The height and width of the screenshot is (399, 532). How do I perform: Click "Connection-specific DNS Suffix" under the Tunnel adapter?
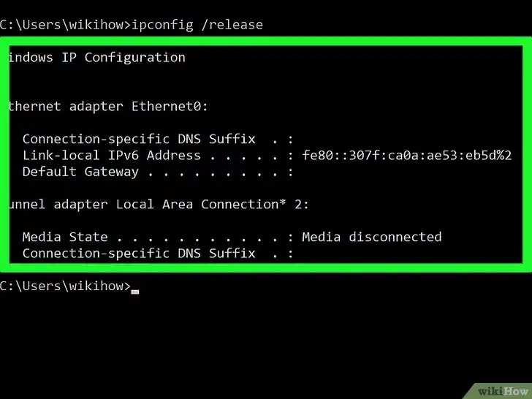(139, 253)
